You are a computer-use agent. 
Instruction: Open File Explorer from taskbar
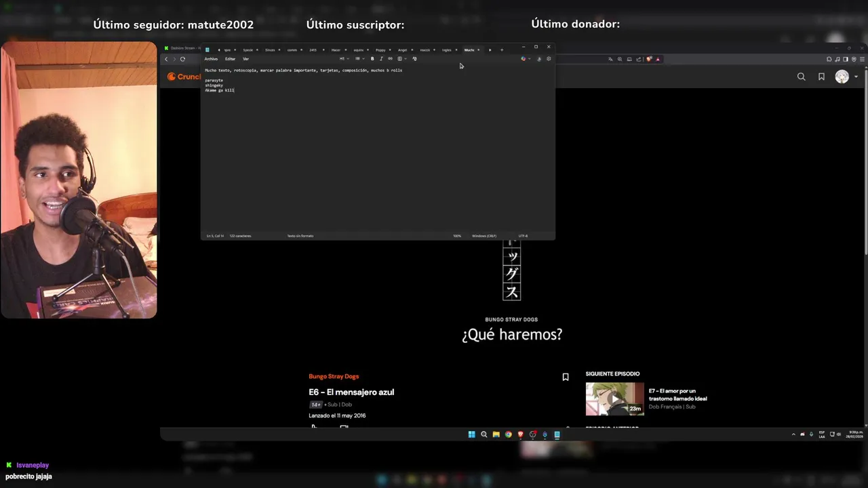tap(496, 434)
